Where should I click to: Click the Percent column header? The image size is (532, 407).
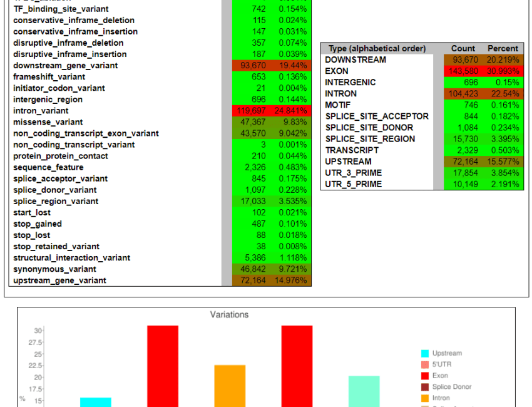(503, 49)
